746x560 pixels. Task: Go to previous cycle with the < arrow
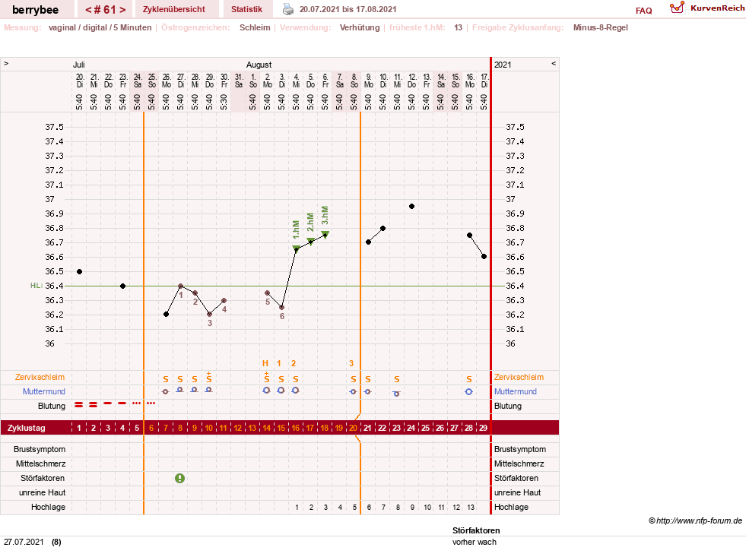88,10
